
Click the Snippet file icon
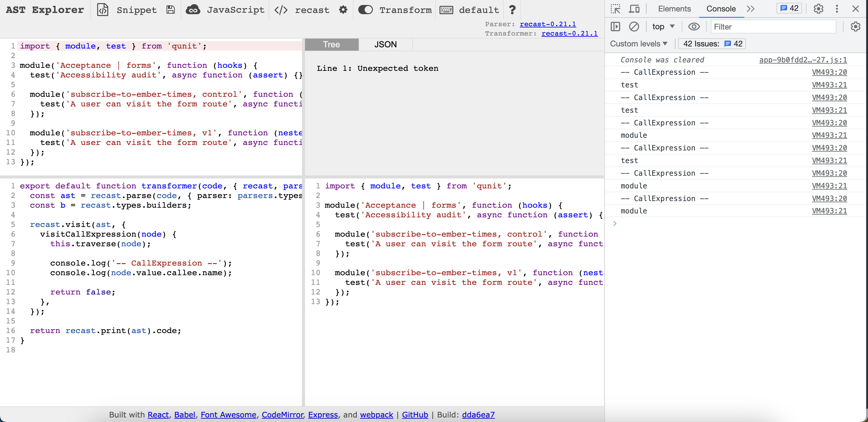(103, 10)
